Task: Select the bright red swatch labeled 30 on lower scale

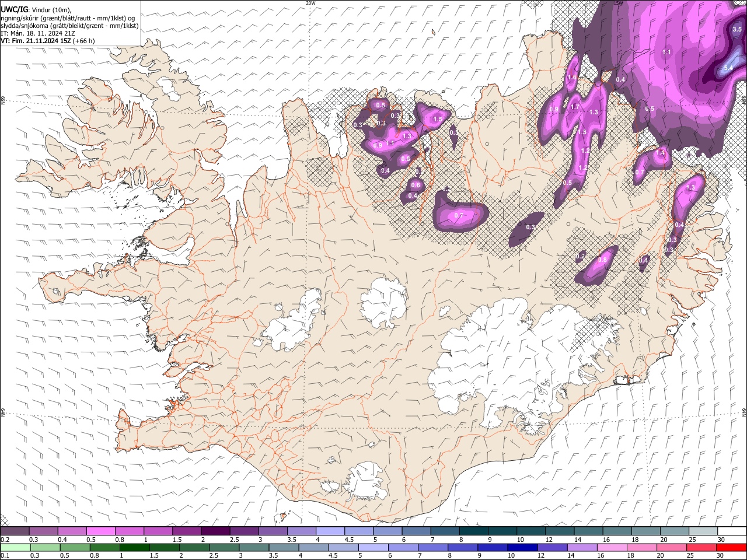Action: pyautogui.click(x=731, y=547)
